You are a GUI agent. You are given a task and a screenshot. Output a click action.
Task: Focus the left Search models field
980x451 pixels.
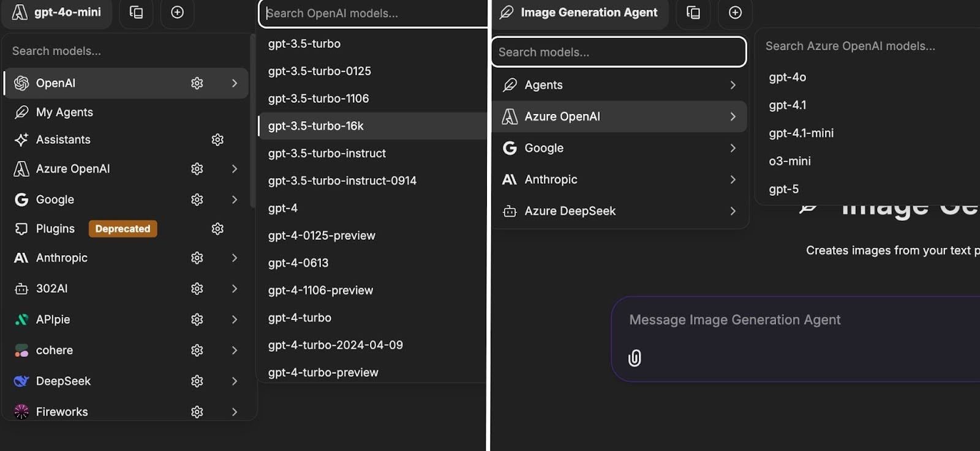[126, 51]
